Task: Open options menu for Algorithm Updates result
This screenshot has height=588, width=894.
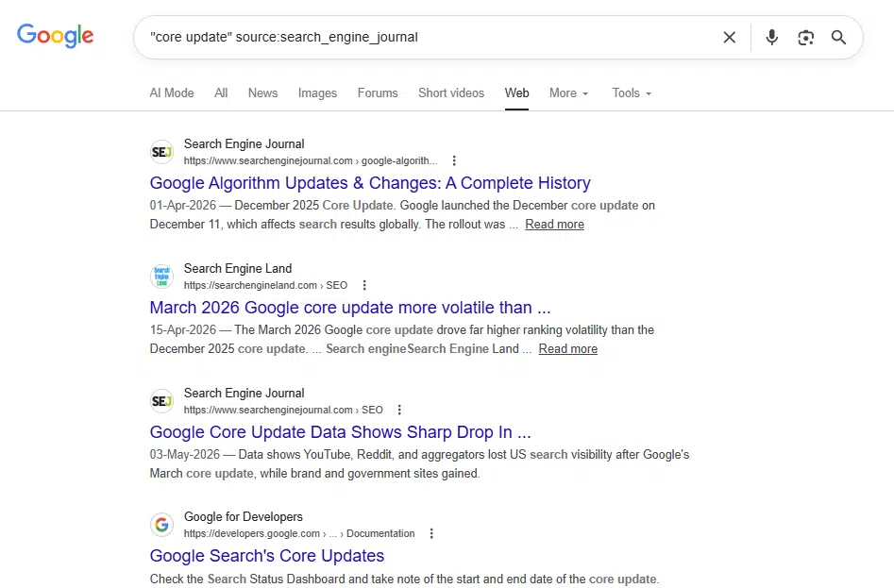Action: 454,160
